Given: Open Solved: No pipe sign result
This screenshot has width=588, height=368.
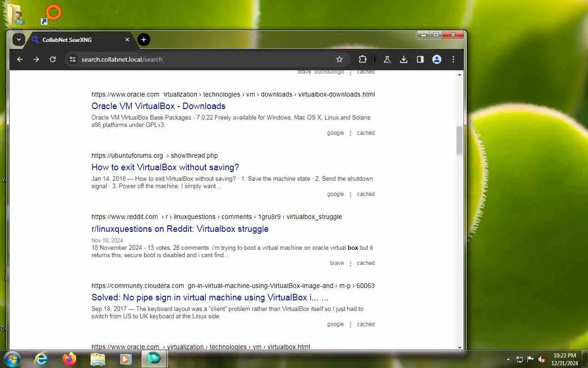Looking at the screenshot, I should 210,298.
